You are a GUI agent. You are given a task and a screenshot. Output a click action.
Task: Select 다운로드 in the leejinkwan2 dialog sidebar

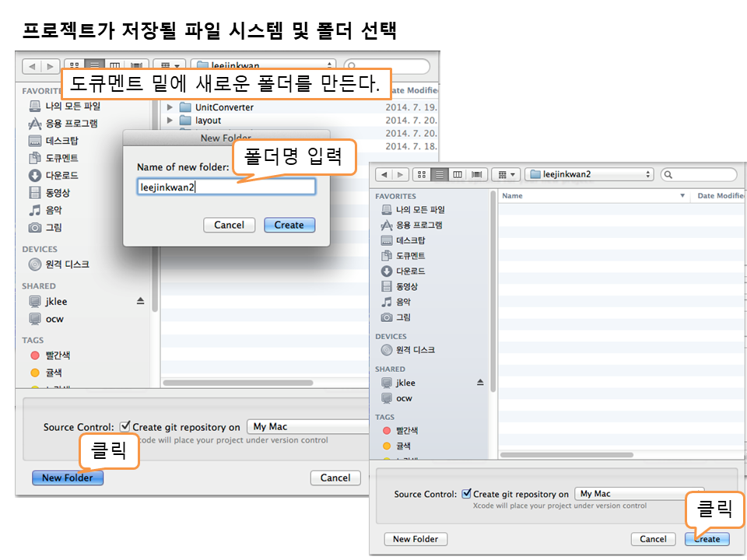pyautogui.click(x=410, y=271)
